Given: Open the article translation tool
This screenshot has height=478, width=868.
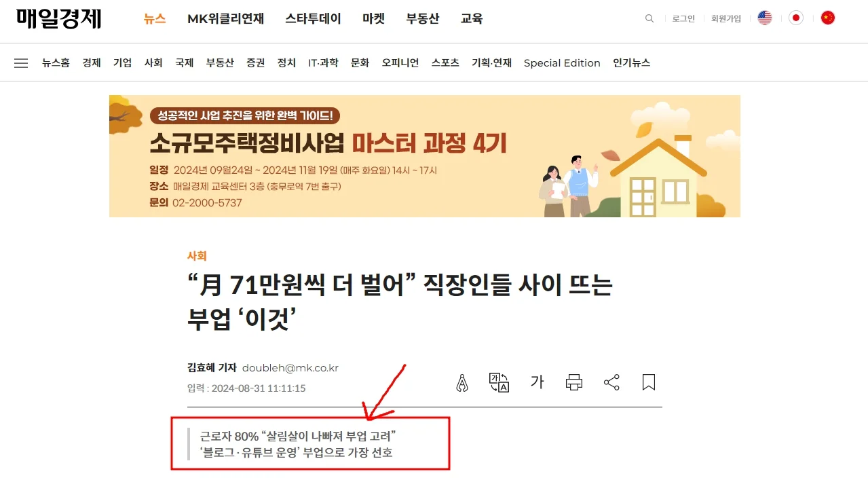Looking at the screenshot, I should coord(499,382).
